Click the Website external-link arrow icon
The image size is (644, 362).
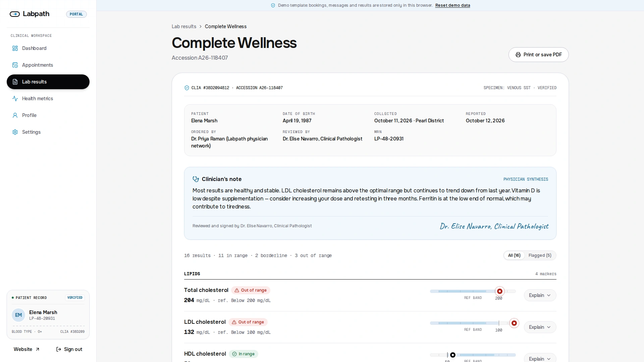(x=38, y=349)
